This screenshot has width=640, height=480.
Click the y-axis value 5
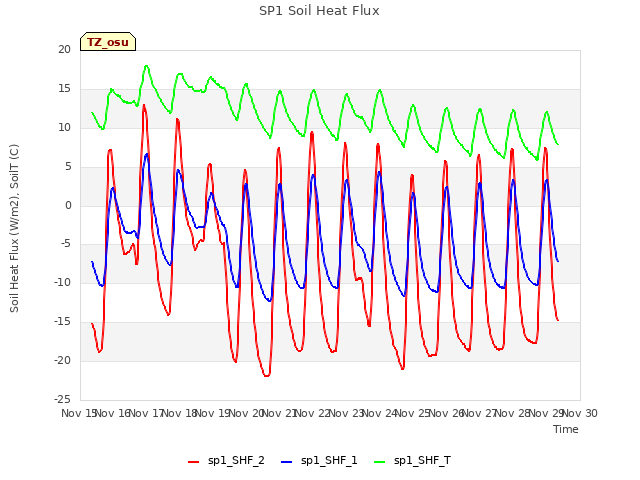coord(68,166)
